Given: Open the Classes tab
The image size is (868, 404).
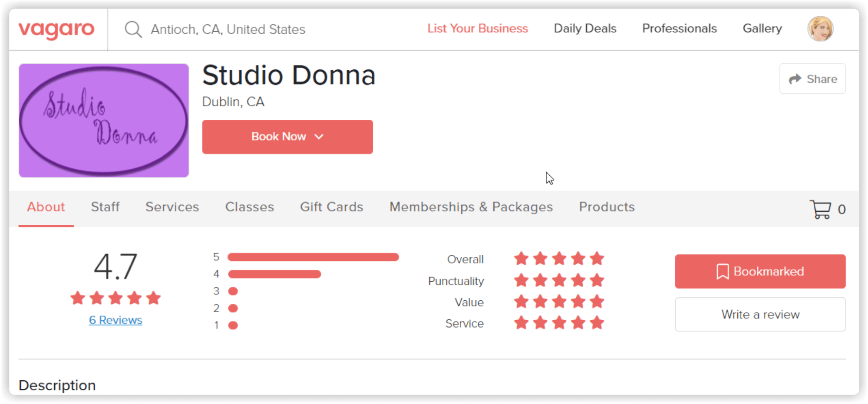Looking at the screenshot, I should click(x=250, y=207).
